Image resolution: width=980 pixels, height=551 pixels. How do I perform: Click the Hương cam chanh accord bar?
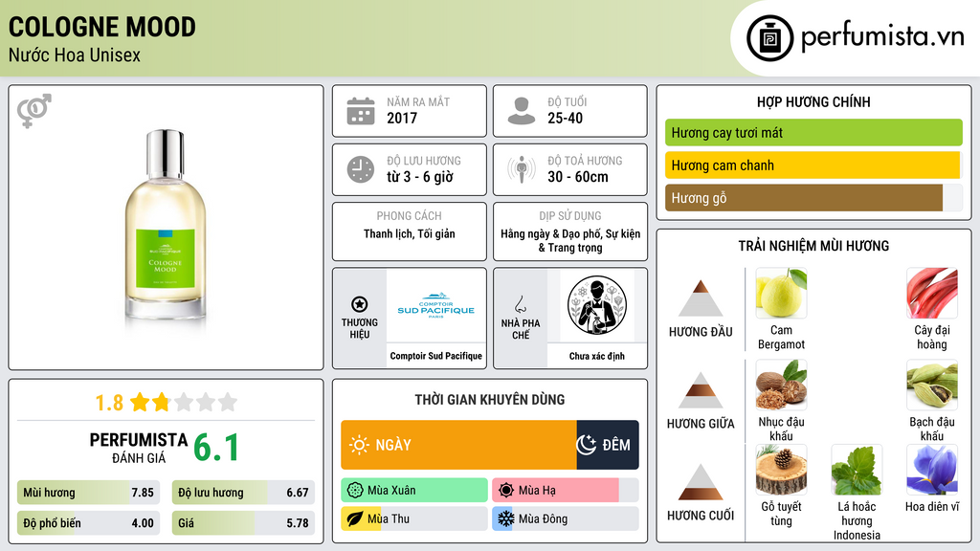pos(813,165)
